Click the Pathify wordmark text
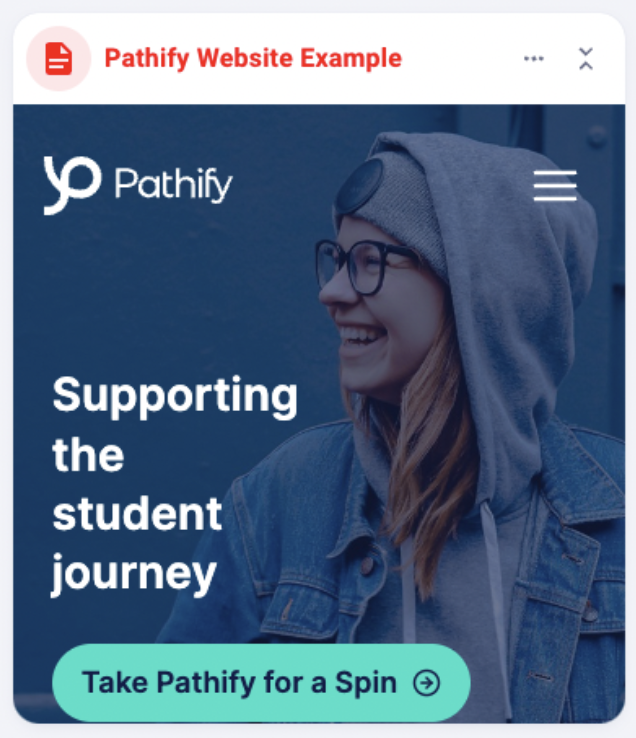The image size is (636, 738). tap(174, 184)
